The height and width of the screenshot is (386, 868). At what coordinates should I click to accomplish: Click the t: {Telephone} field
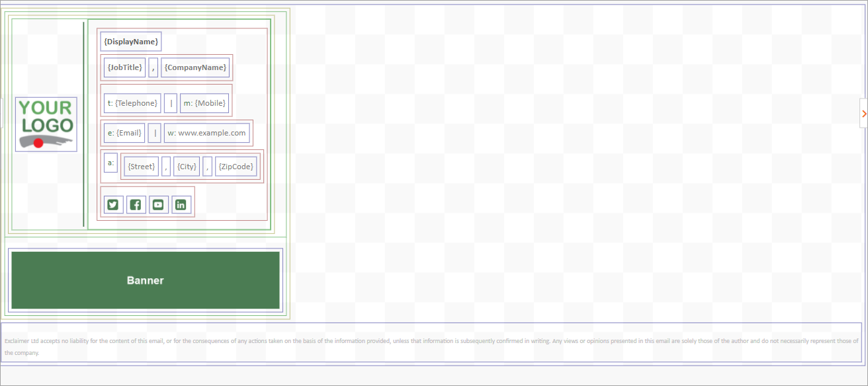pyautogui.click(x=132, y=103)
